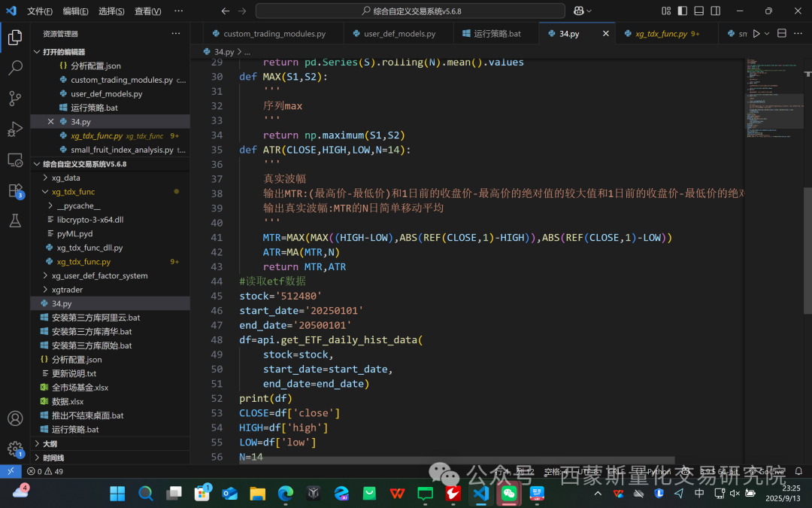Open 全市场基金.xlsx in the file tree

[111, 388]
